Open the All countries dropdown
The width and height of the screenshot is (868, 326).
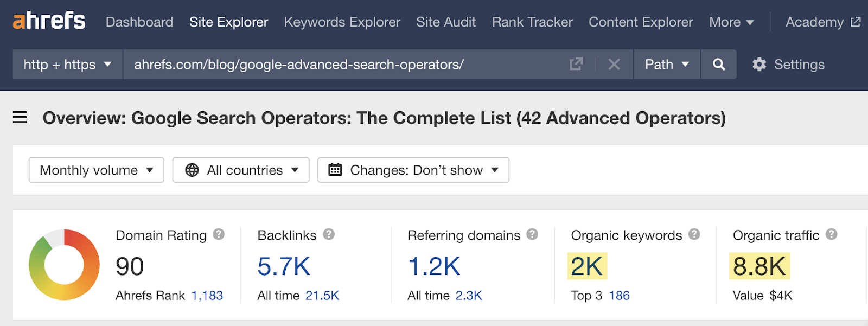click(241, 170)
